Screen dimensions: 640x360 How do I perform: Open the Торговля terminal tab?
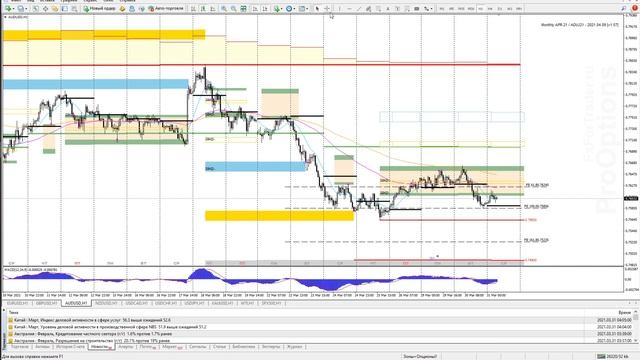point(20,347)
